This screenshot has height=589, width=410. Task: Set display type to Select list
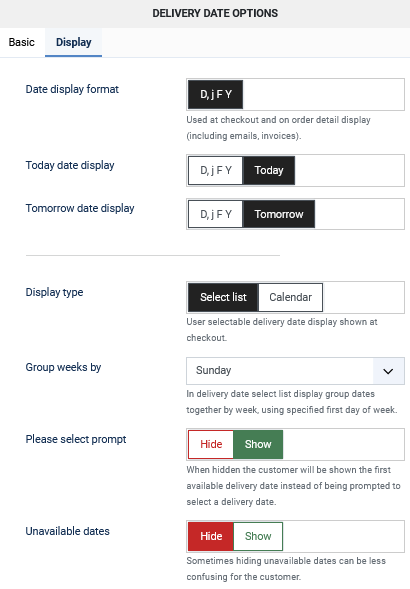(223, 297)
